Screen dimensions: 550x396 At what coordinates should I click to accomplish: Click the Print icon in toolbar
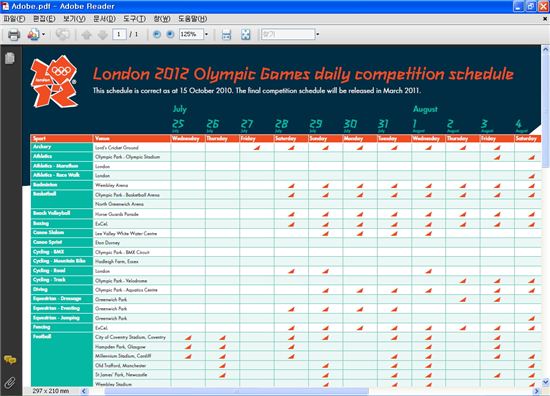(14, 35)
